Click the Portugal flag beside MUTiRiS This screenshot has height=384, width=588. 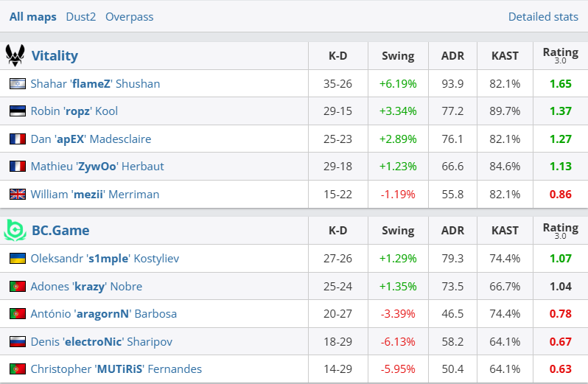[x=18, y=369]
